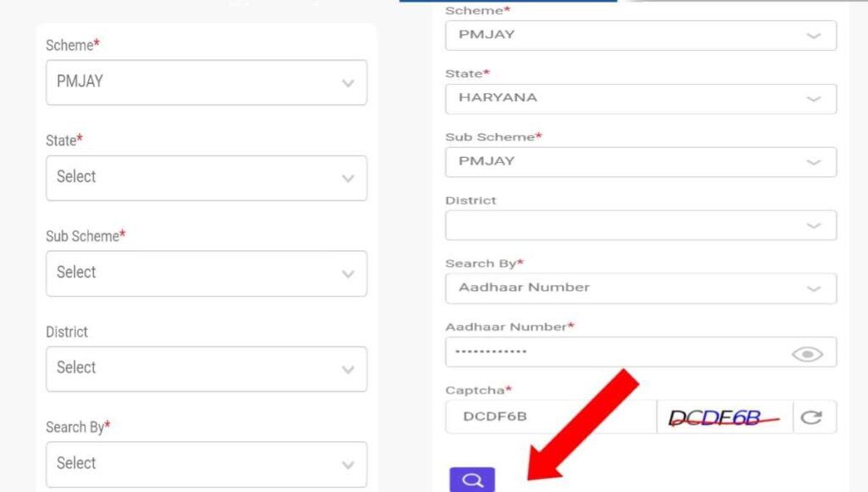Image resolution: width=868 pixels, height=492 pixels.
Task: Click chevron in Aadhaar Number search-by box
Action: [x=814, y=288]
